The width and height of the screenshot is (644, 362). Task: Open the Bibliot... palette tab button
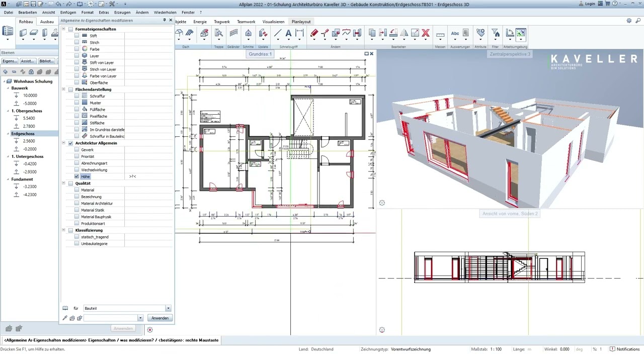(x=47, y=61)
